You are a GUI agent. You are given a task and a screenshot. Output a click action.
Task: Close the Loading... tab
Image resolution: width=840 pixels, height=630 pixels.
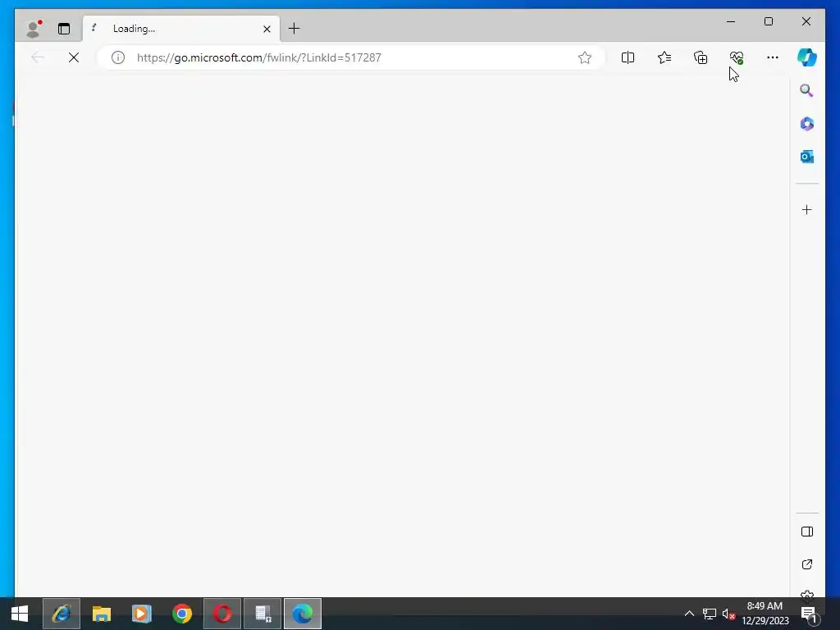point(267,29)
